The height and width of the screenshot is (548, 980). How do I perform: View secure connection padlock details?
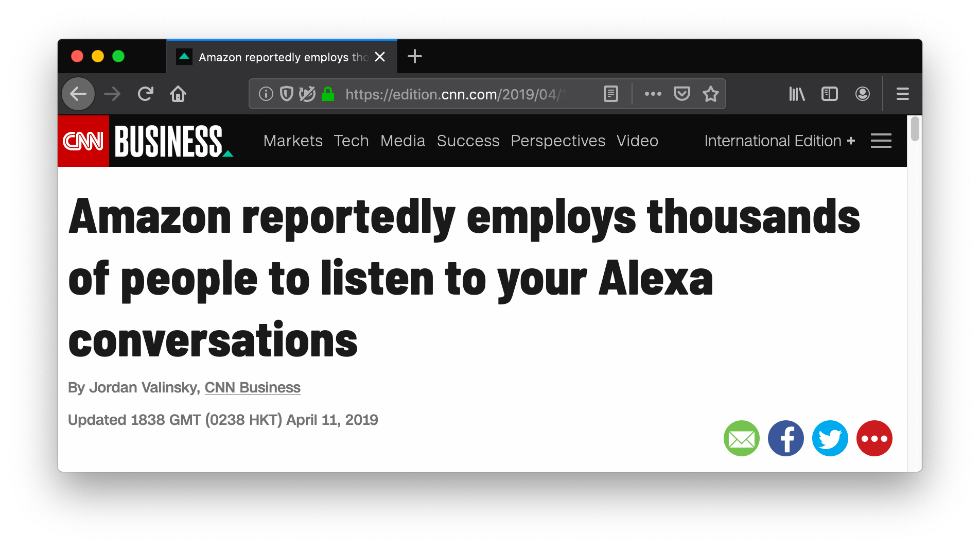pos(328,94)
